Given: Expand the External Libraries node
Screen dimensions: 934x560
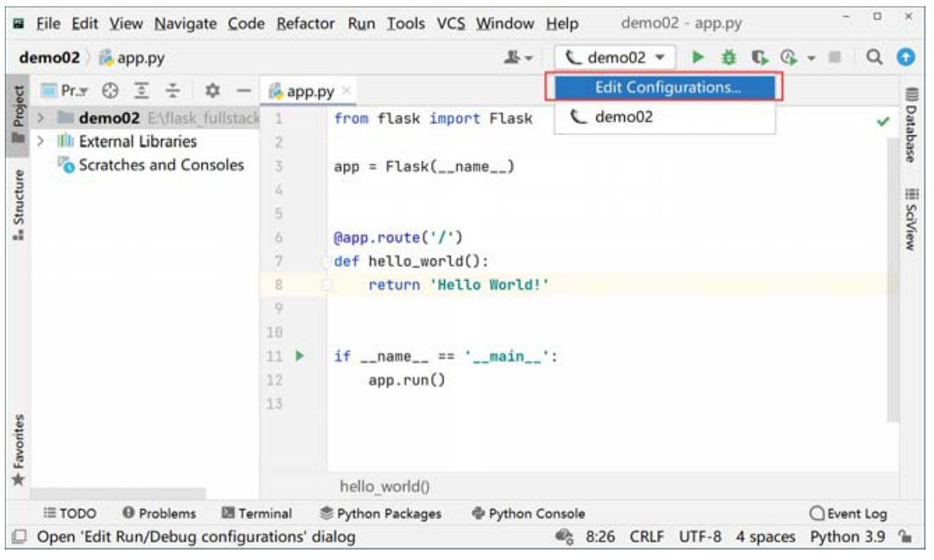Looking at the screenshot, I should (41, 142).
